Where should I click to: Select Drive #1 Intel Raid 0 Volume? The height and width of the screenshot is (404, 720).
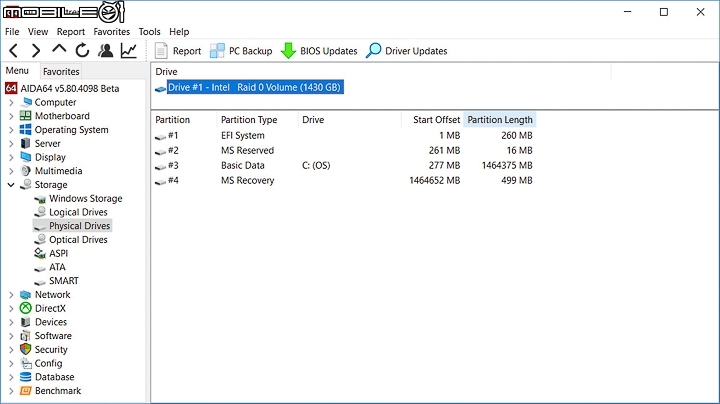coord(255,87)
